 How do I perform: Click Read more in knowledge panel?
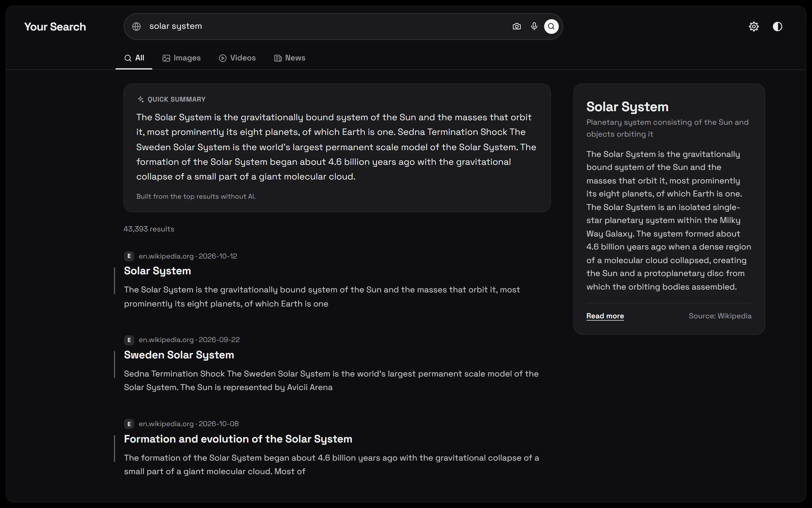point(605,316)
